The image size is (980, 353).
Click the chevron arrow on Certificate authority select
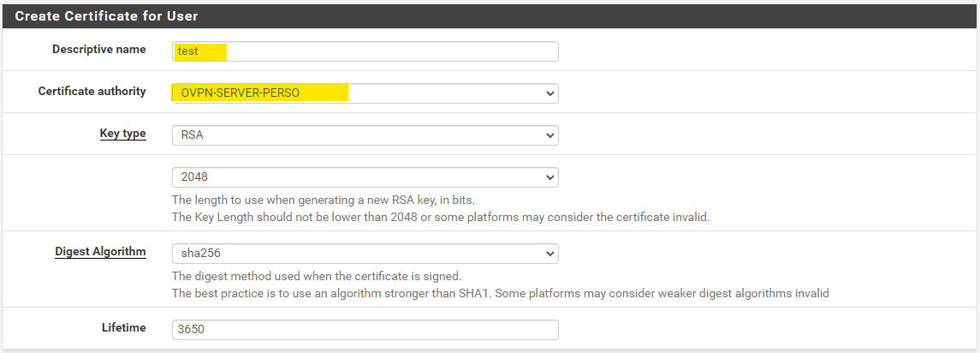click(549, 93)
